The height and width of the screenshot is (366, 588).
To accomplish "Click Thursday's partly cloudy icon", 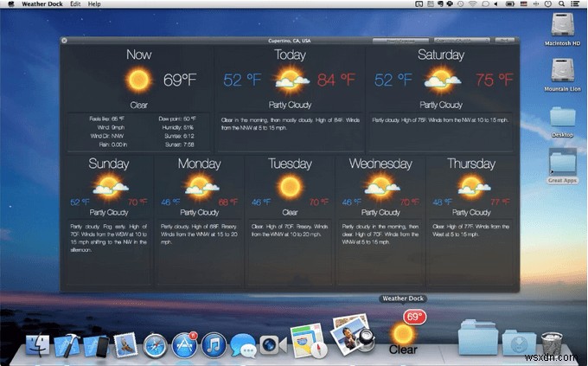I will point(473,186).
